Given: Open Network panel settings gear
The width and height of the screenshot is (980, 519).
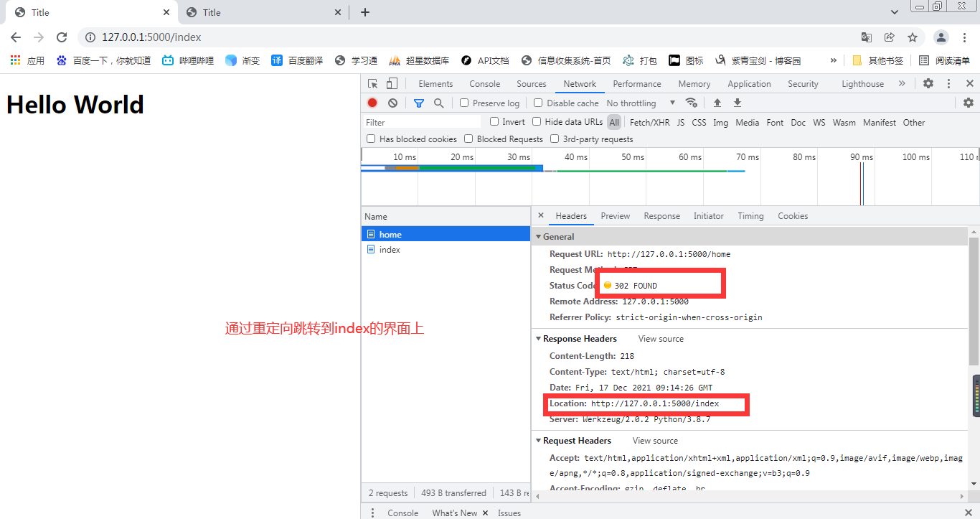Looking at the screenshot, I should click(969, 103).
